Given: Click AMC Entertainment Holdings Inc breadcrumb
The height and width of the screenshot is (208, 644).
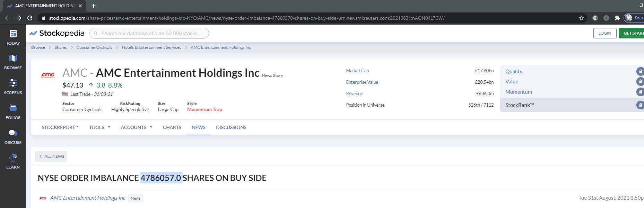Looking at the screenshot, I should pos(221,47).
